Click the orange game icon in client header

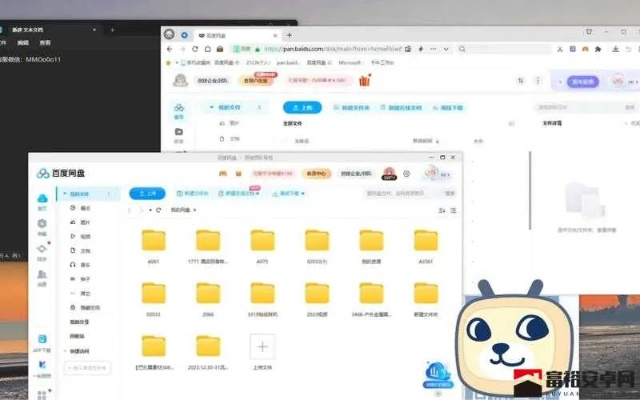223,173
